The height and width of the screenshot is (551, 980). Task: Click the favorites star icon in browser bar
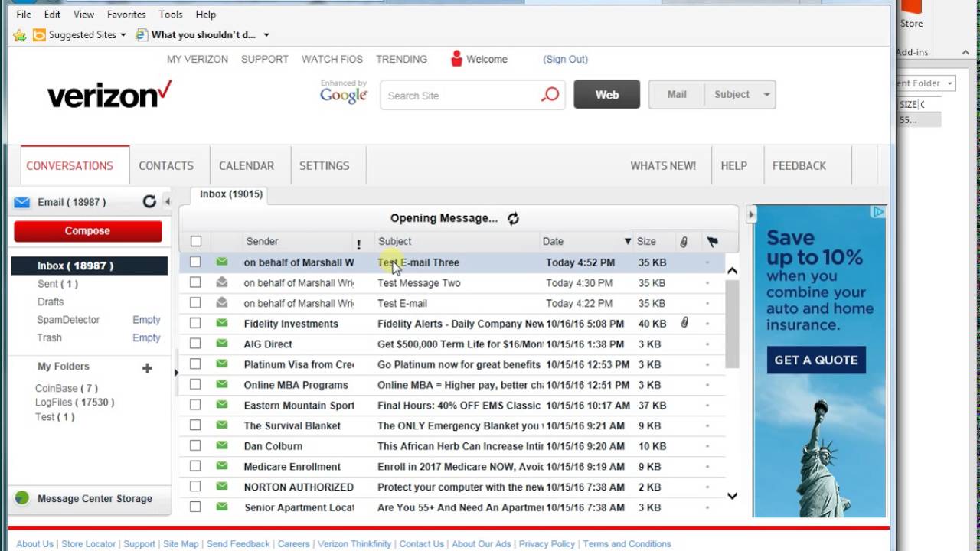pyautogui.click(x=20, y=35)
